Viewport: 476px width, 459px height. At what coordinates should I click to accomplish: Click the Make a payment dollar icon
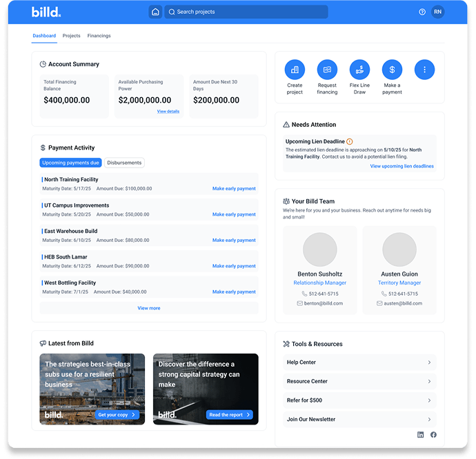point(392,70)
